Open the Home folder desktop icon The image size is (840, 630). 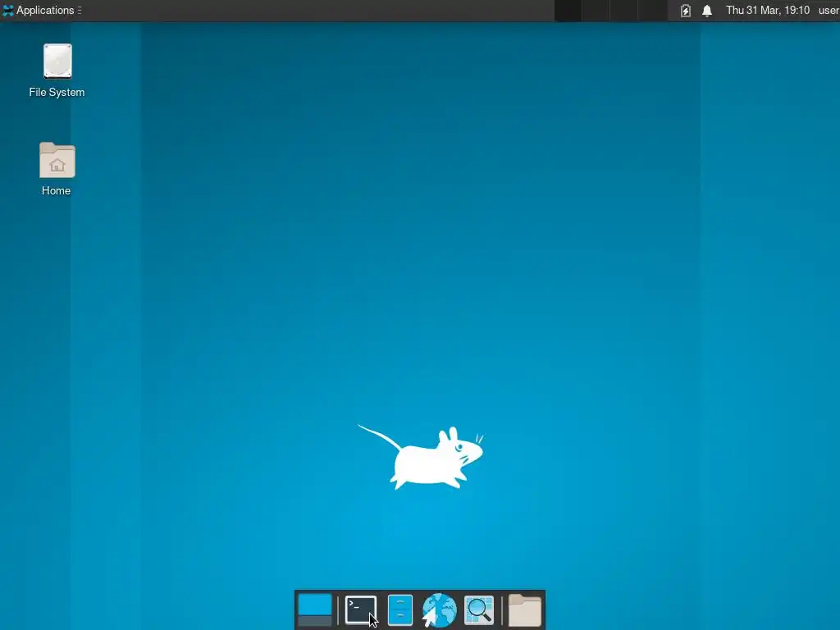pos(57,160)
